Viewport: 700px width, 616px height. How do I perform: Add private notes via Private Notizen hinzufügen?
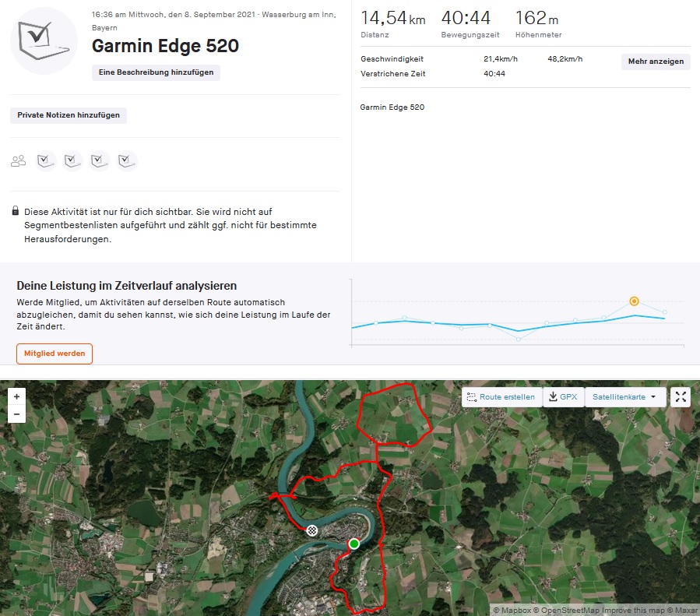click(x=69, y=115)
